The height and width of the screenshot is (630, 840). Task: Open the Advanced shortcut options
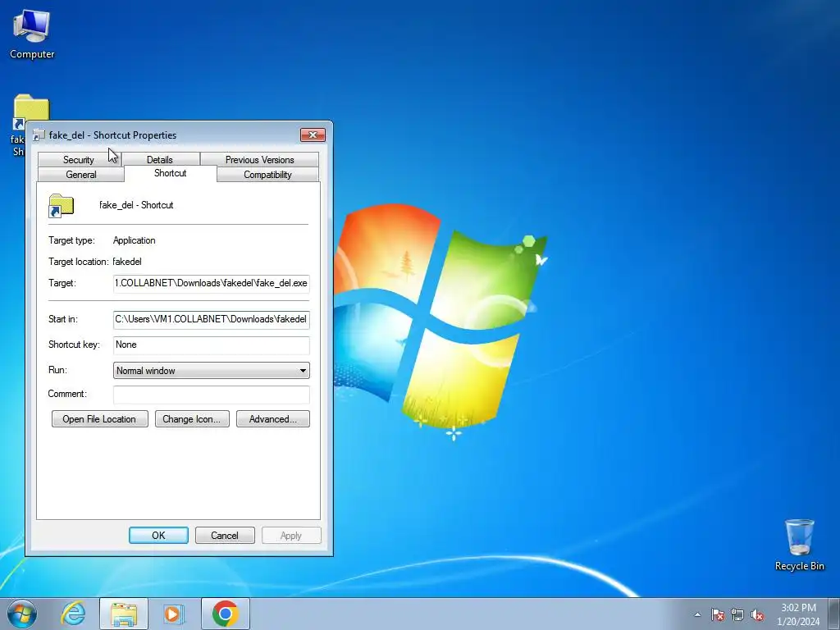pyautogui.click(x=272, y=419)
